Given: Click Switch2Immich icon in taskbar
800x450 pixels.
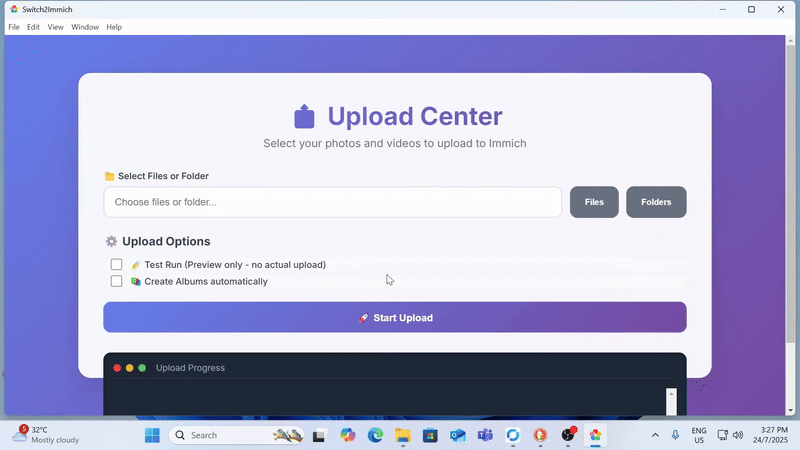Looking at the screenshot, I should (x=595, y=435).
